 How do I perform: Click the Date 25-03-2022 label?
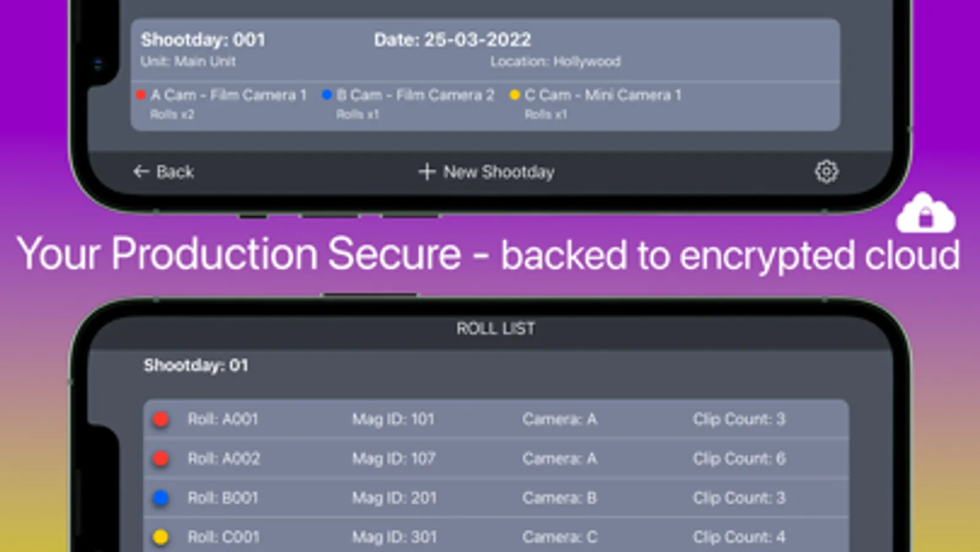point(452,40)
